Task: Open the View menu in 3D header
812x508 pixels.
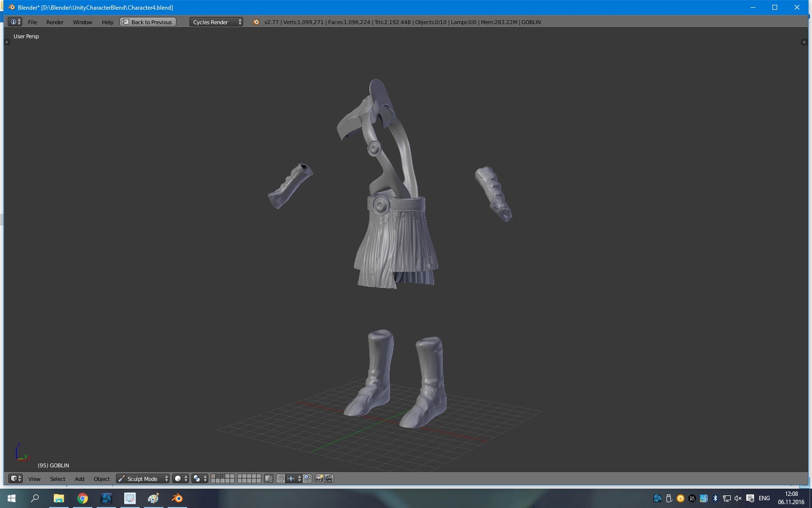Action: 35,479
